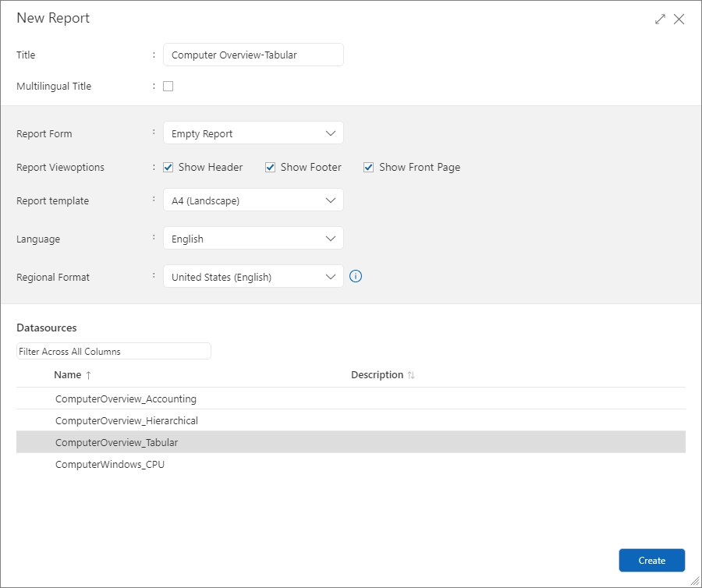This screenshot has height=588, width=702.
Task: Click the Description column sort icon
Action: point(411,374)
